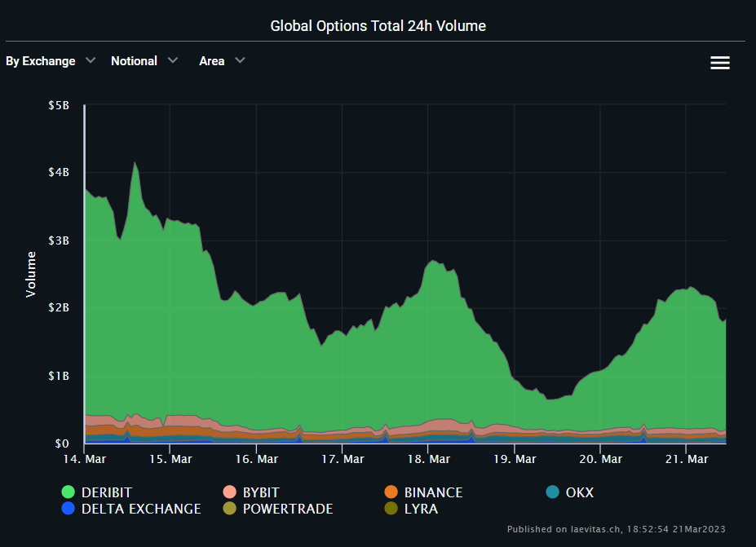
Task: Click the $4B y-axis label
Action: [x=59, y=173]
